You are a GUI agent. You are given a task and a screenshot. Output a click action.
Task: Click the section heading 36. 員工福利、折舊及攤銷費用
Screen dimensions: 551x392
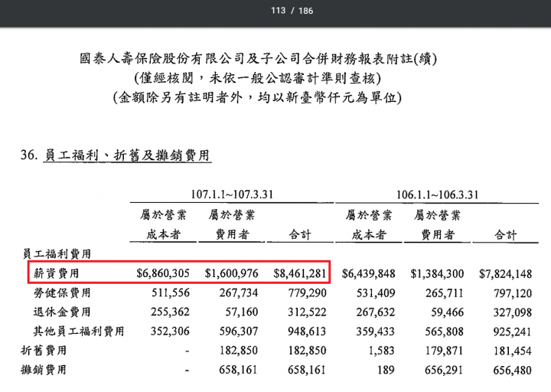116,155
